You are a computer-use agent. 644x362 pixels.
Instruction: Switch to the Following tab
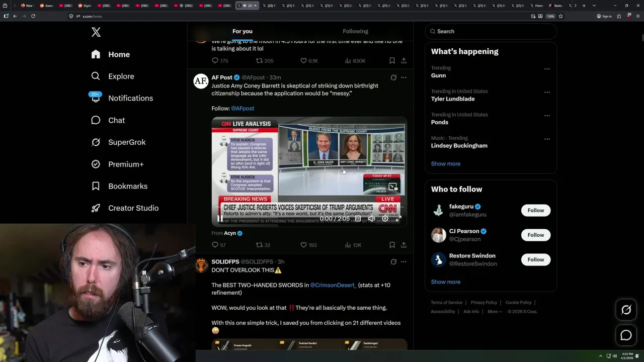click(x=356, y=31)
